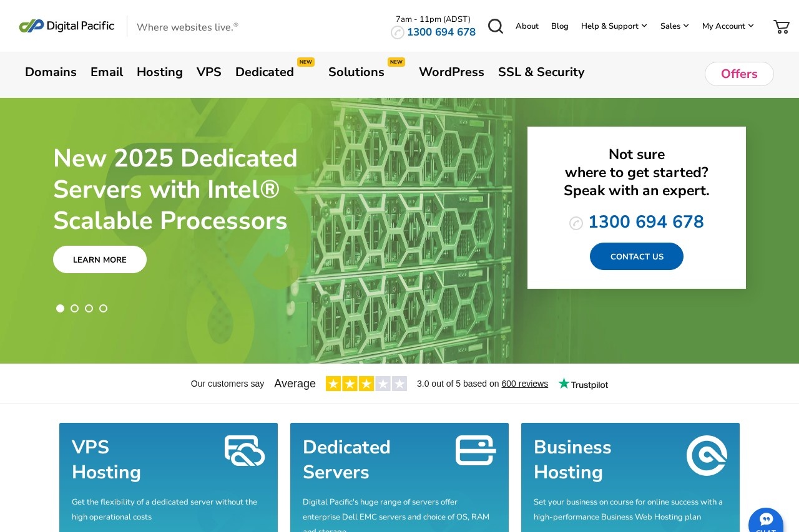Click the Digital Pacific logo

pyautogui.click(x=67, y=26)
